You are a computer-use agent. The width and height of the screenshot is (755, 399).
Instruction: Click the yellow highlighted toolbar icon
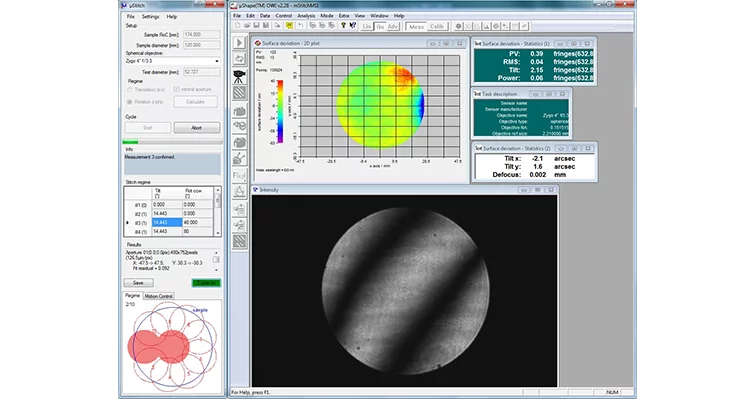coord(289,26)
